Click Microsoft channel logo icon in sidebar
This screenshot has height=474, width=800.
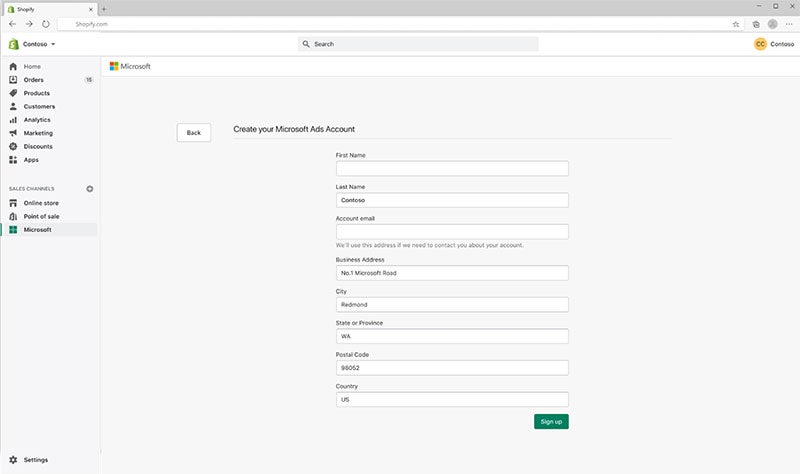13,230
